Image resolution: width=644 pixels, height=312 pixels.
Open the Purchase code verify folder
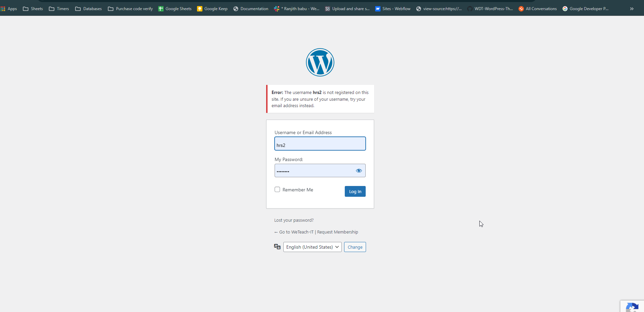pyautogui.click(x=130, y=9)
